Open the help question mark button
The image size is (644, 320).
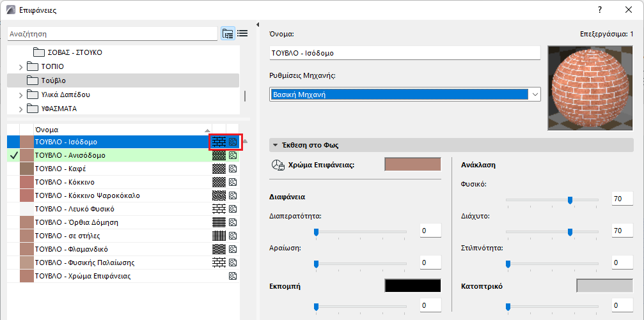[x=600, y=10]
